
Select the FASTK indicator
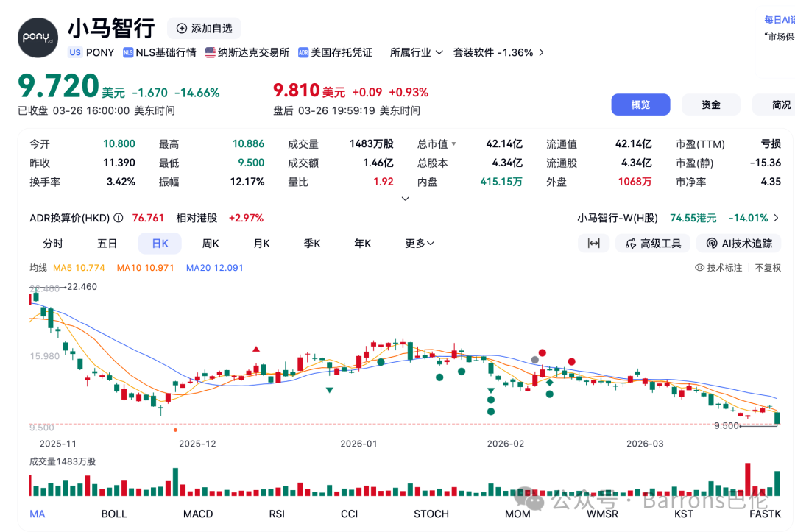[766, 514]
